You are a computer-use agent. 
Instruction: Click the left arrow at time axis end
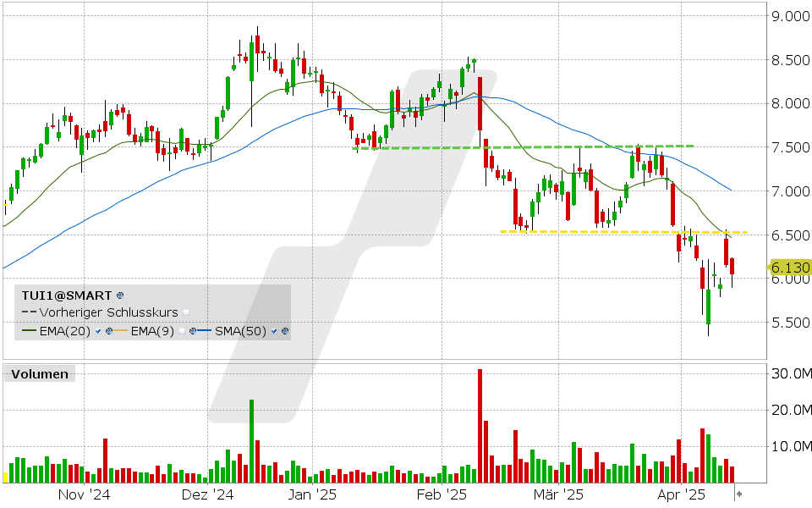pyautogui.click(x=740, y=494)
